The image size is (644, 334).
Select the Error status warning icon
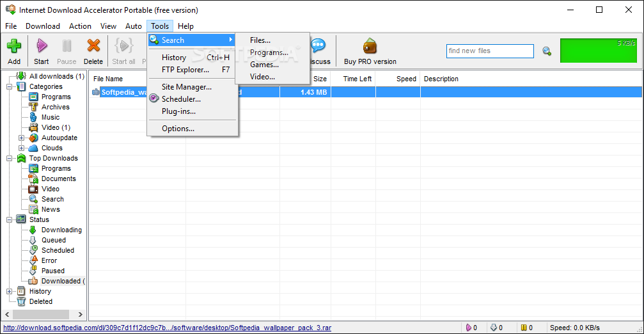tap(34, 260)
